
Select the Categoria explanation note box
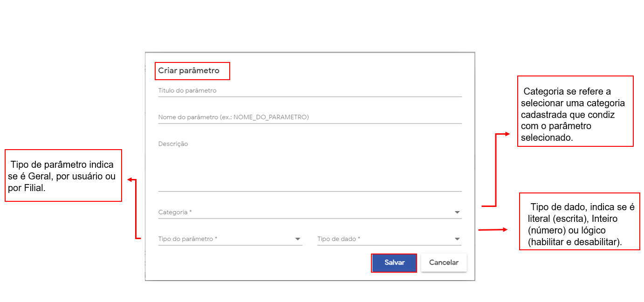pos(575,111)
